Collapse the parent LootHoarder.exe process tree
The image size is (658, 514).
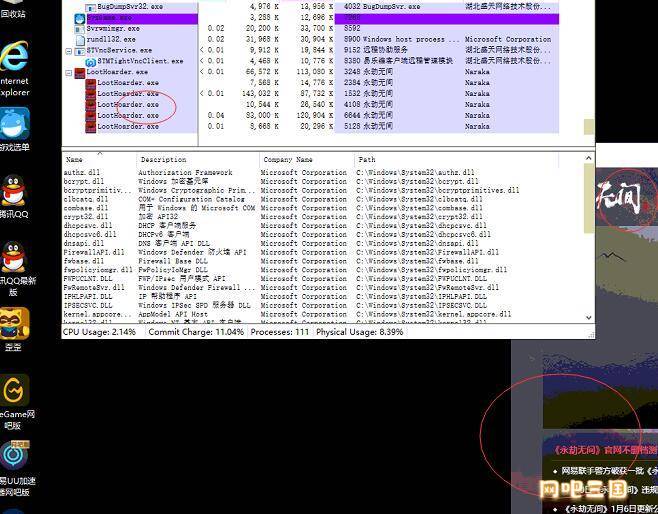tap(68, 73)
